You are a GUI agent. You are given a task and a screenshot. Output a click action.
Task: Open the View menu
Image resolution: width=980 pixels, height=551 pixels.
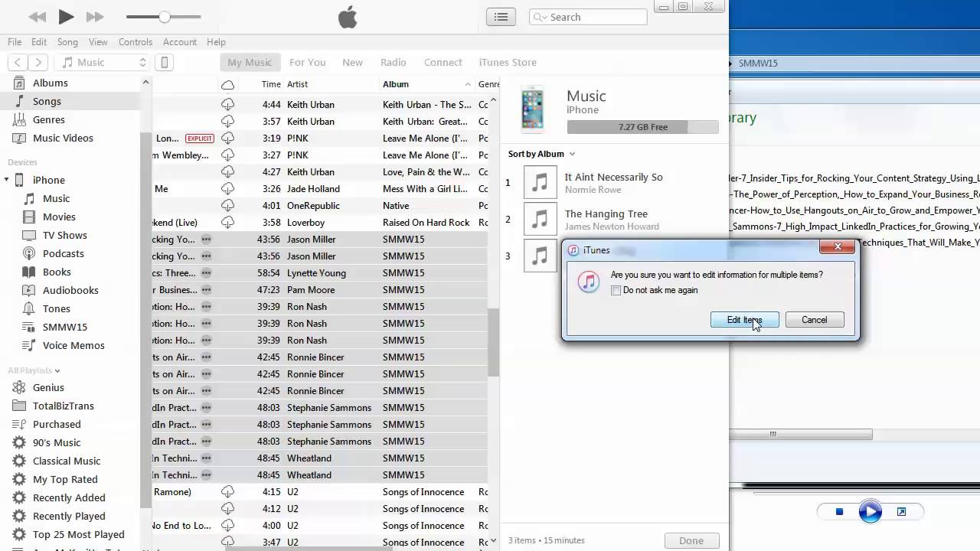coord(98,42)
